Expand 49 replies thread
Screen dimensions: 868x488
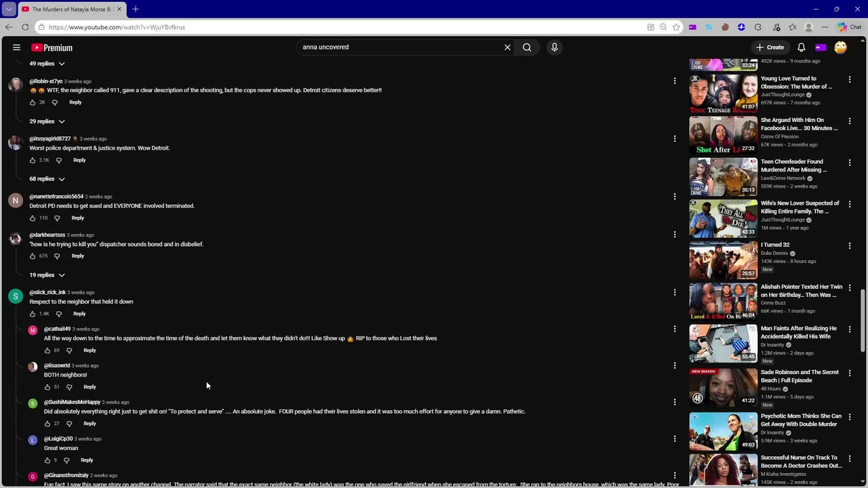(47, 64)
